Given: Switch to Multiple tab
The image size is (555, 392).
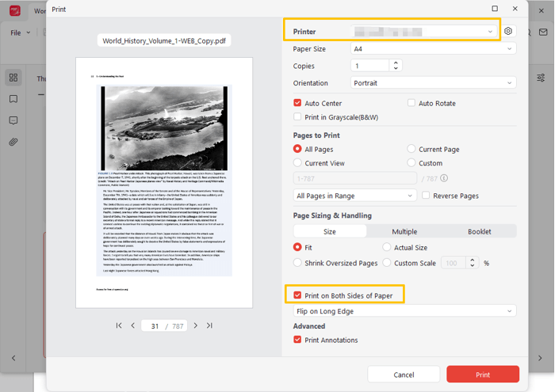Looking at the screenshot, I should [x=404, y=231].
